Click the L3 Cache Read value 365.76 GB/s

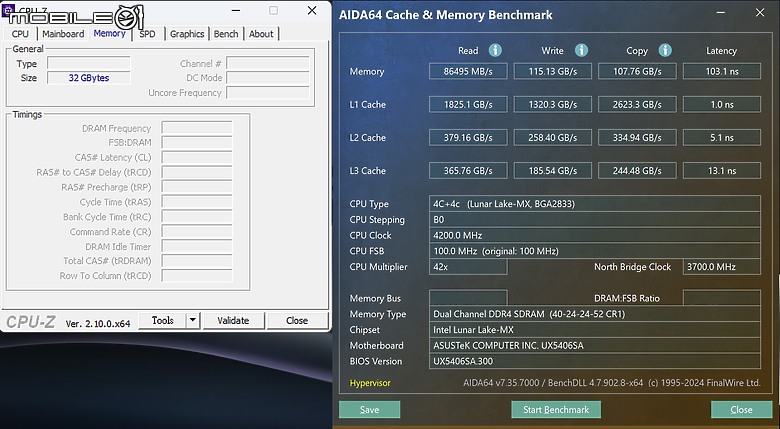[x=468, y=171]
